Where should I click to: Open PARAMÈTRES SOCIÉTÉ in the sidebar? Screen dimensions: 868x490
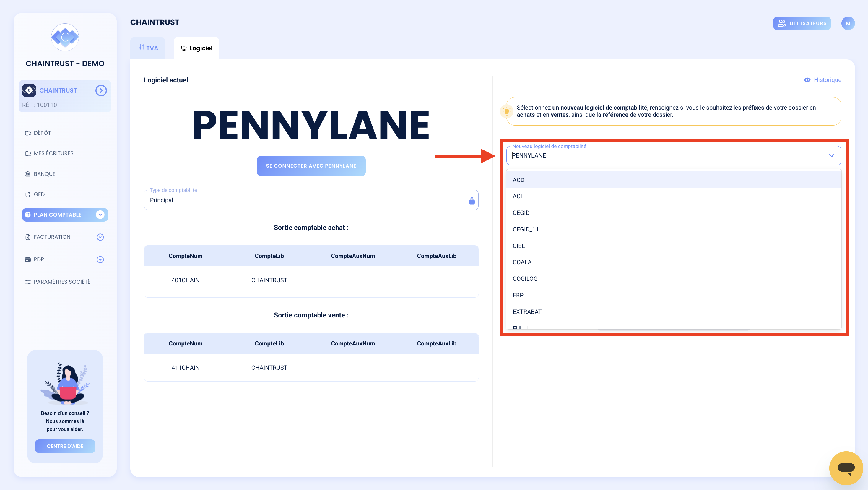[65, 282]
